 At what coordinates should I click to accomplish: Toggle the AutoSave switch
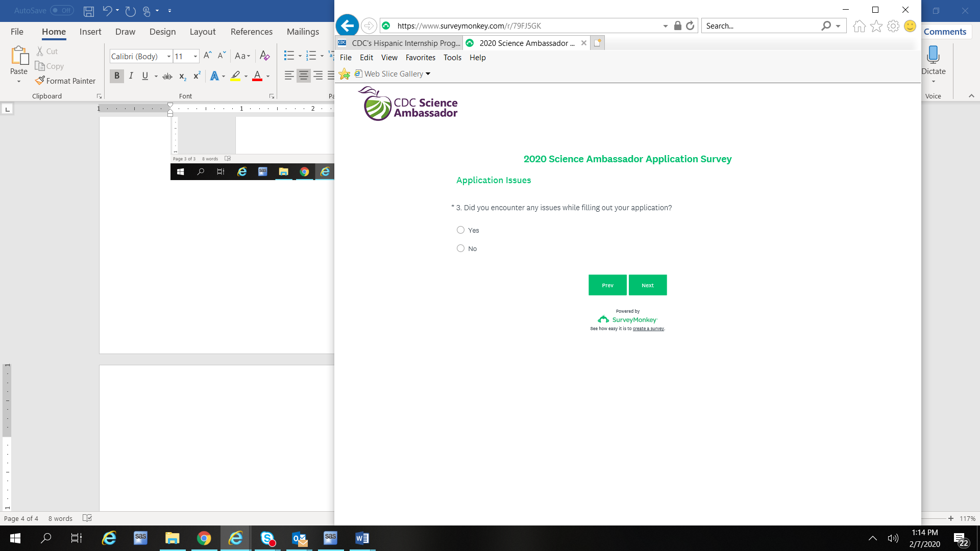62,10
